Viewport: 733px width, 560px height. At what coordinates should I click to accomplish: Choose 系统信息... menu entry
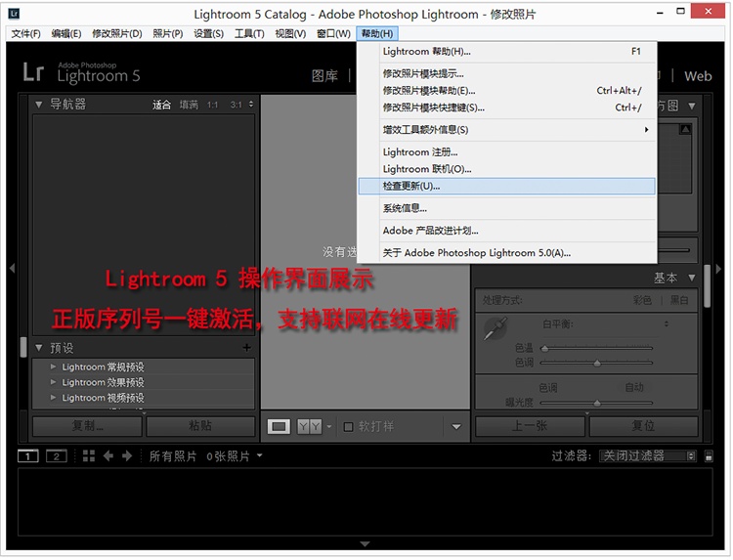point(506,208)
